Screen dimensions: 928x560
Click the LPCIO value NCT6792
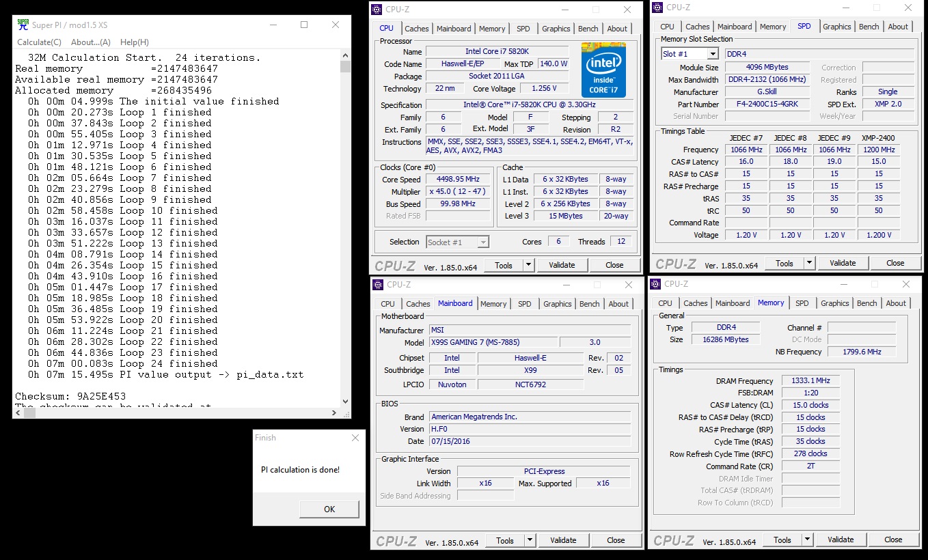click(x=530, y=384)
